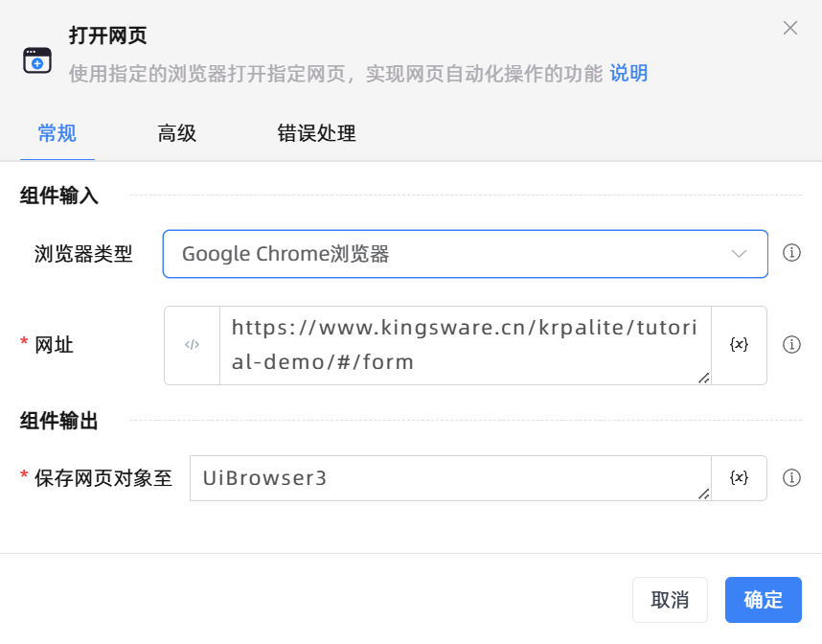Expand the browser type chevron arrow

(739, 254)
